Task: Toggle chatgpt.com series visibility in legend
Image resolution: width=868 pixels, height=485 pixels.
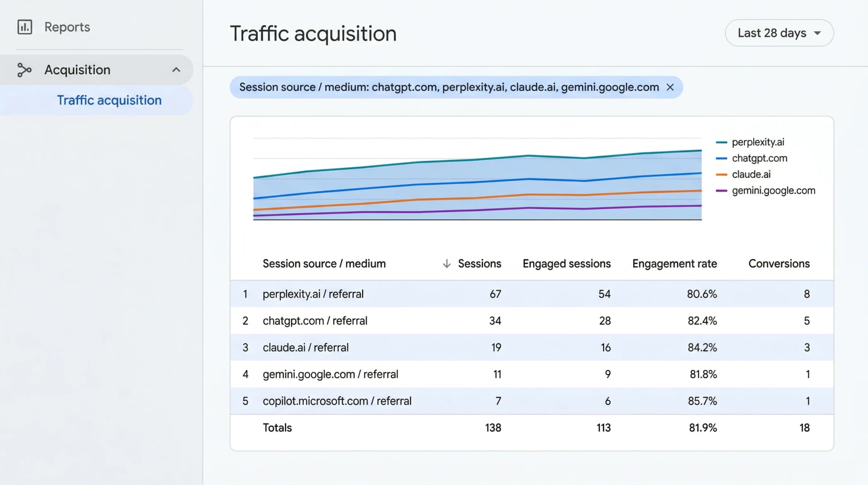Action: tap(759, 158)
